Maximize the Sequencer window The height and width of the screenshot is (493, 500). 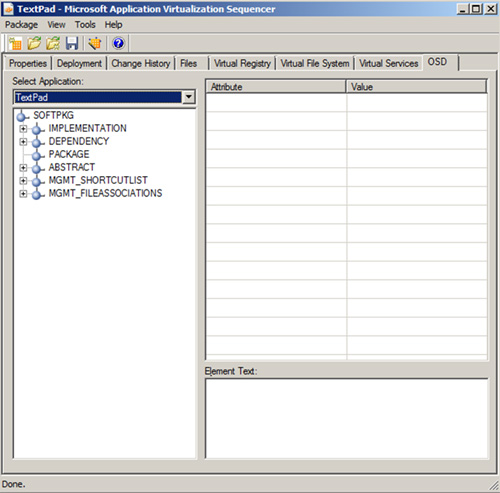[x=476, y=9]
